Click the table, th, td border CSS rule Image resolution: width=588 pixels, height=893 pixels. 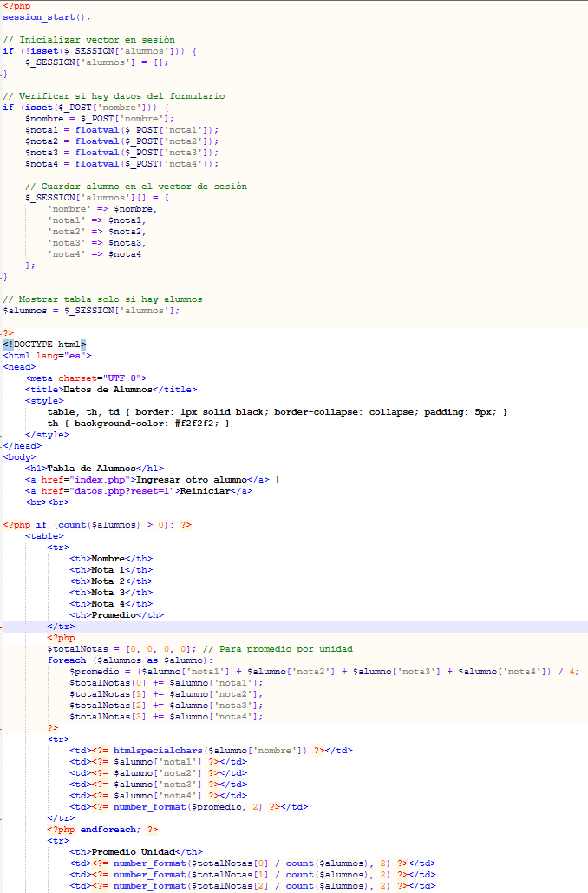pyautogui.click(x=278, y=411)
